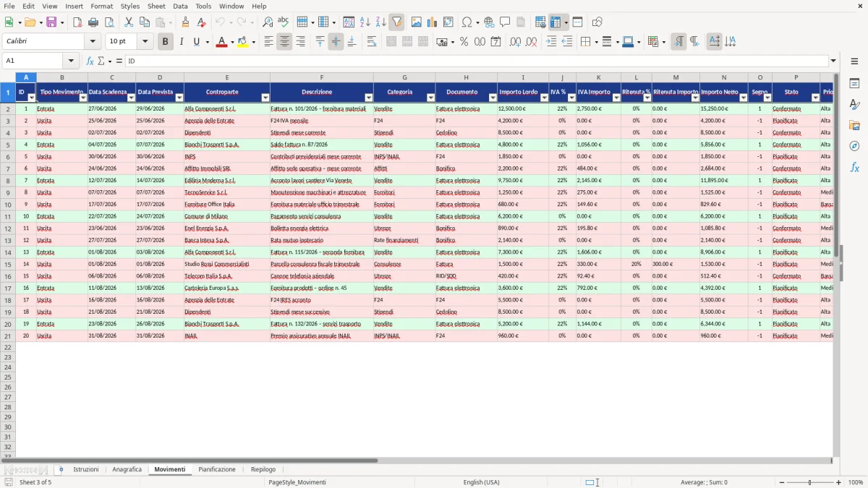
Task: Switch to the Riepilogo sheet tab
Action: point(263,469)
